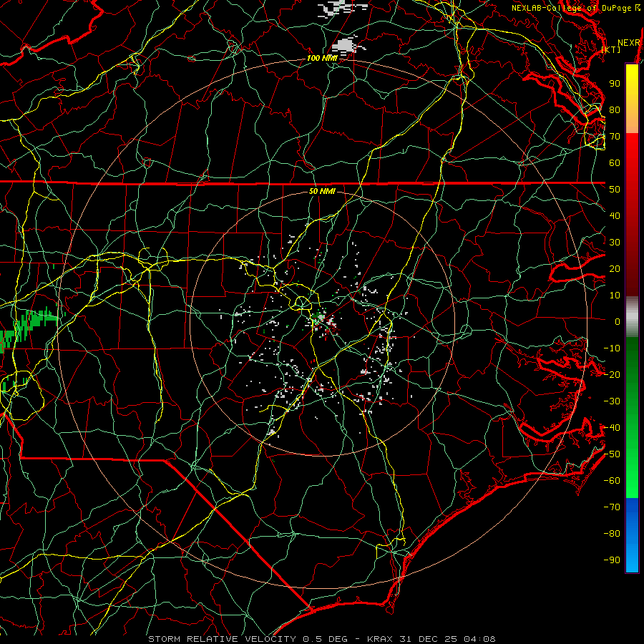Click the 50 value on velocity scale

615,190
